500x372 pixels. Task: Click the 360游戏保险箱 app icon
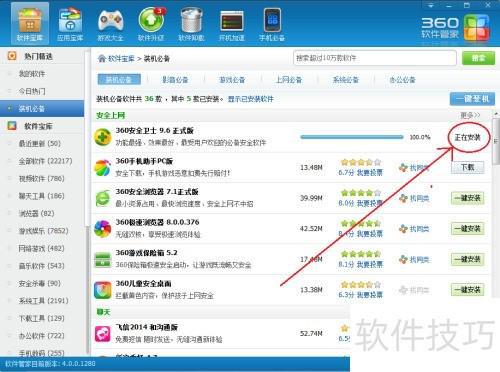coord(103,259)
